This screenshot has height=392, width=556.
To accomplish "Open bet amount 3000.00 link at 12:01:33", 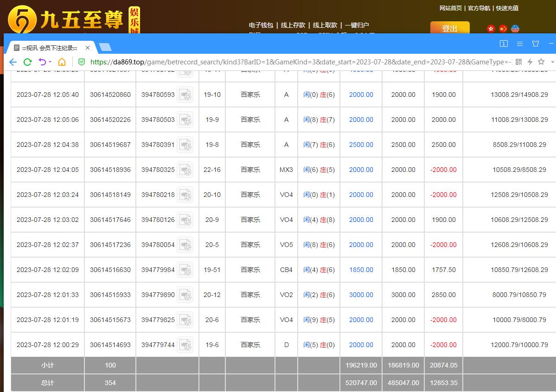I will [361, 295].
